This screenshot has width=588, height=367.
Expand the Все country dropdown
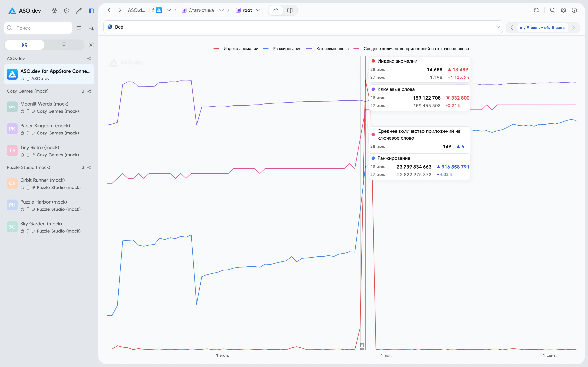coord(303,27)
